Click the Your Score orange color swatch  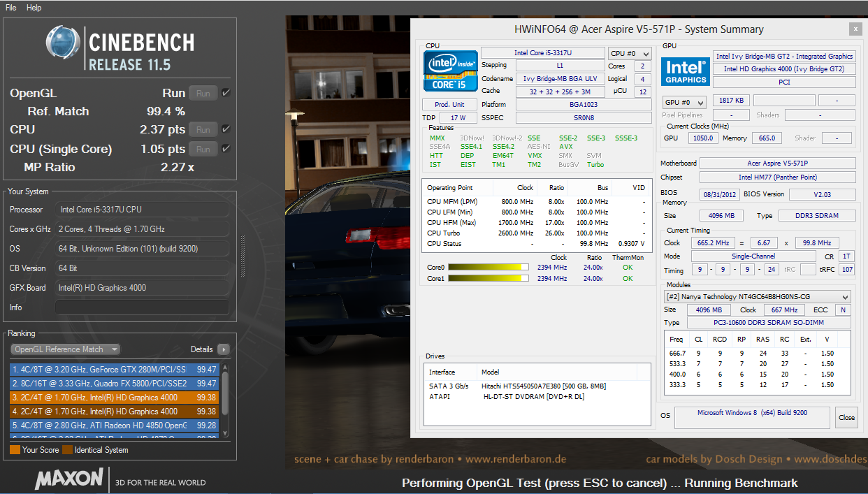pos(15,450)
